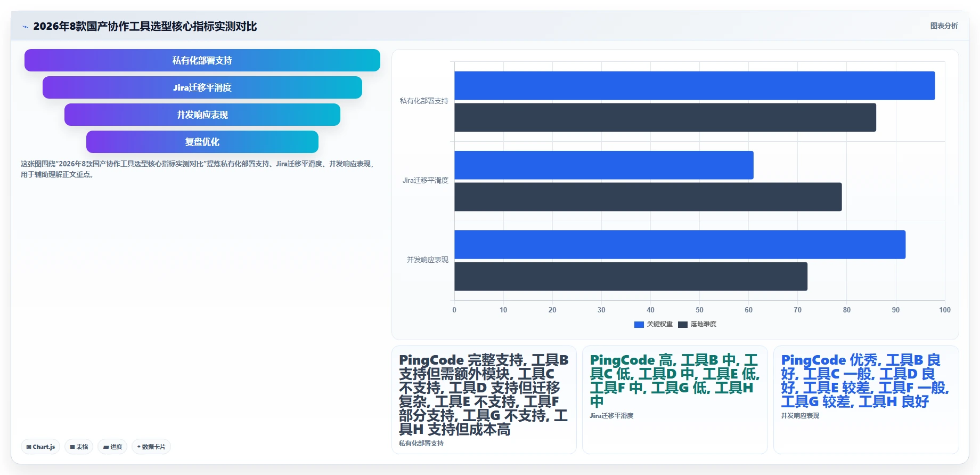
Task: Select the 复盘优化 funnel bar
Action: 202,142
